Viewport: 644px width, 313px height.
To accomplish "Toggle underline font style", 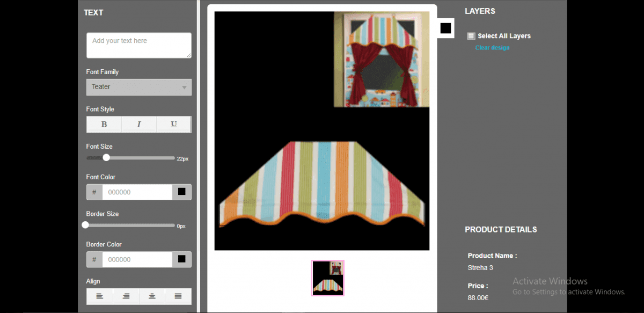I will pyautogui.click(x=173, y=125).
